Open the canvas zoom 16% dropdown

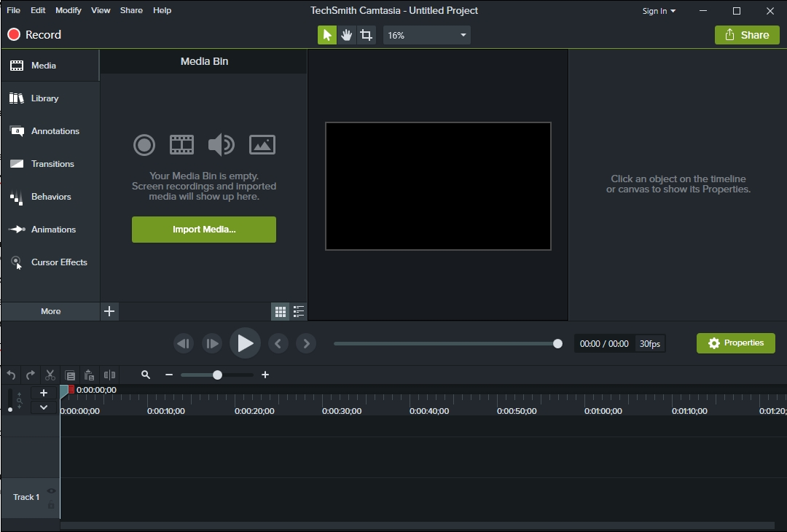coord(426,35)
